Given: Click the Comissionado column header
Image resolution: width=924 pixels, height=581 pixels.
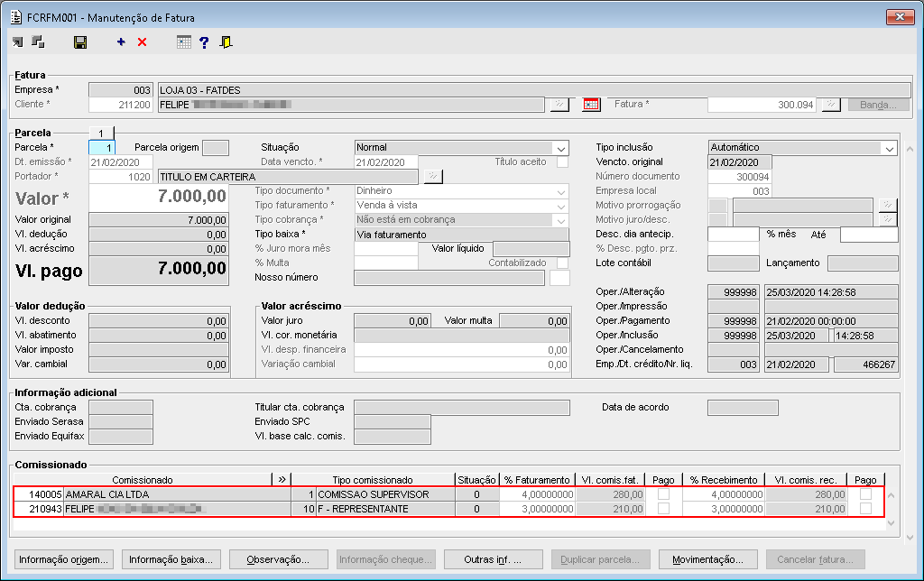Looking at the screenshot, I should pyautogui.click(x=143, y=480).
